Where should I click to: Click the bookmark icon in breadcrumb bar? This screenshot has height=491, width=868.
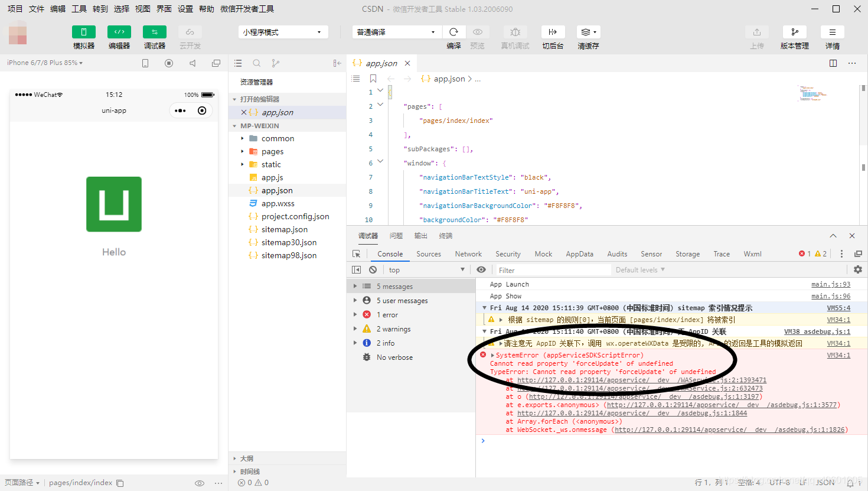(373, 79)
